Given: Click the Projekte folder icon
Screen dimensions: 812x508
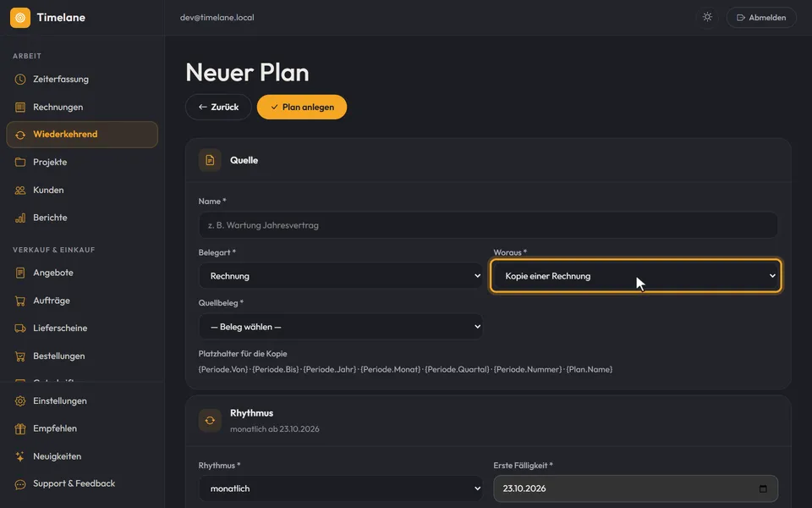Looking at the screenshot, I should click(x=20, y=163).
